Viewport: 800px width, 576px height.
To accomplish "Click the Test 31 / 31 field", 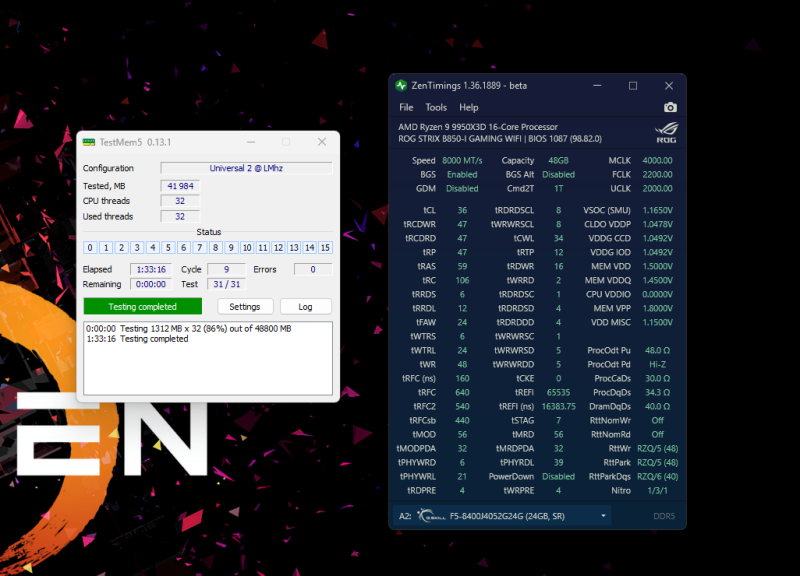I will pos(227,284).
